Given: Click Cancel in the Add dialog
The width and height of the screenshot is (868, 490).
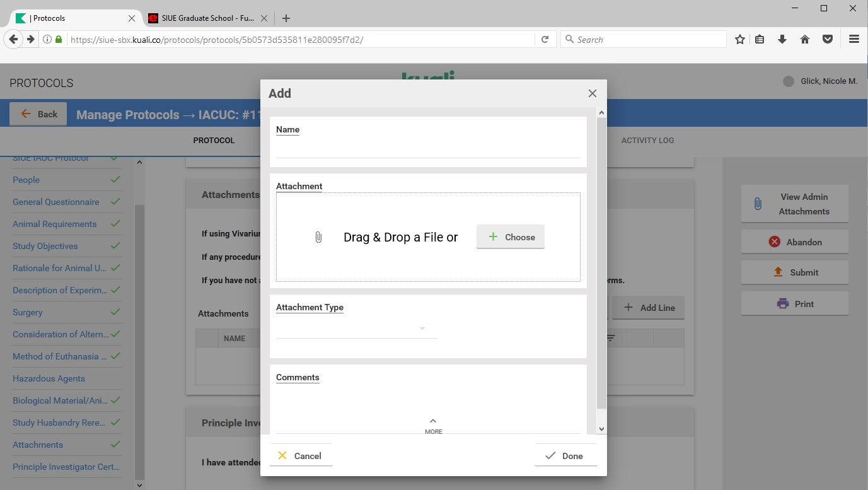Looking at the screenshot, I should pyautogui.click(x=301, y=456).
